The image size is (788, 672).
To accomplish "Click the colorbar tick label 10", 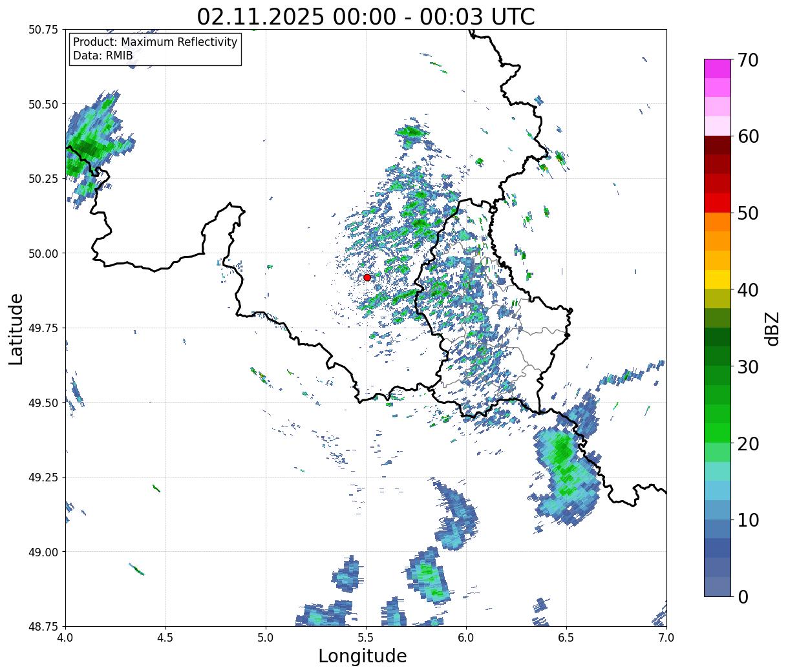I will click(748, 520).
